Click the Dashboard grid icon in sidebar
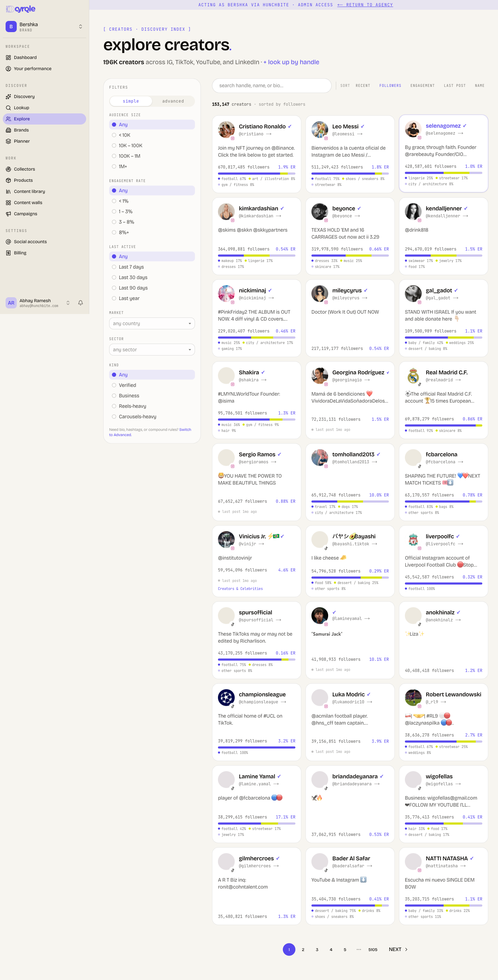 pos(8,58)
